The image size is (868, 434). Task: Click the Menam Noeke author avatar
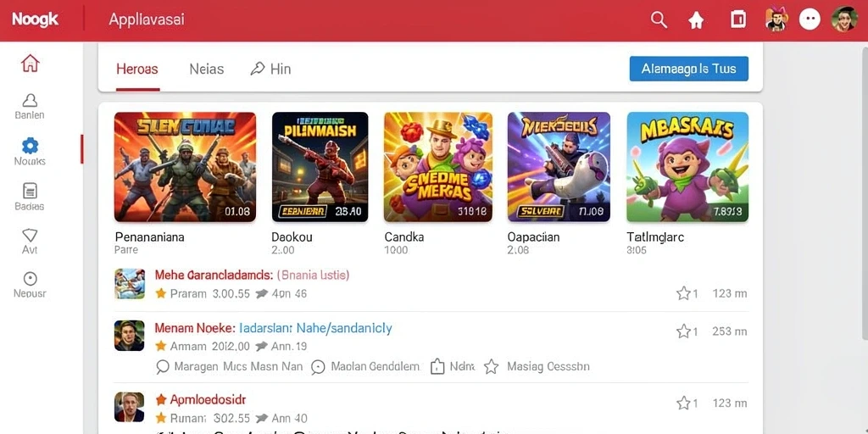(130, 336)
